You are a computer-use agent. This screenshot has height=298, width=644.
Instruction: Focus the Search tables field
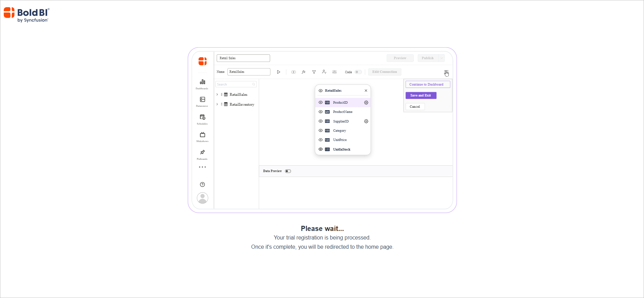[x=236, y=84]
